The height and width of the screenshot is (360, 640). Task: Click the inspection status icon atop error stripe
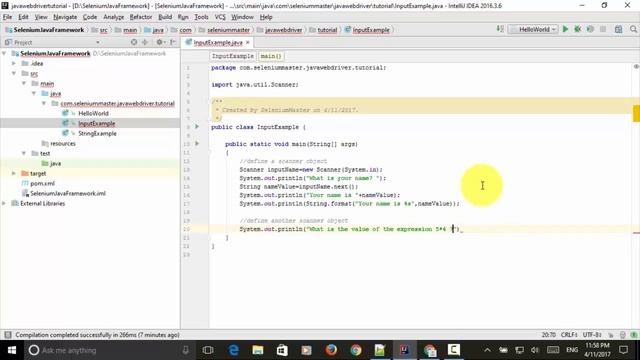[636, 66]
